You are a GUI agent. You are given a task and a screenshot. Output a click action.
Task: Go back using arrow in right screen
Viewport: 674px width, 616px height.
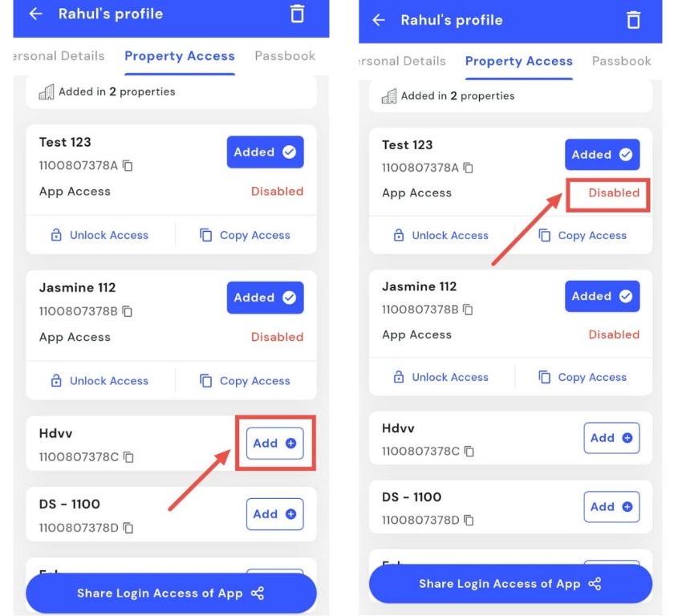tap(380, 20)
